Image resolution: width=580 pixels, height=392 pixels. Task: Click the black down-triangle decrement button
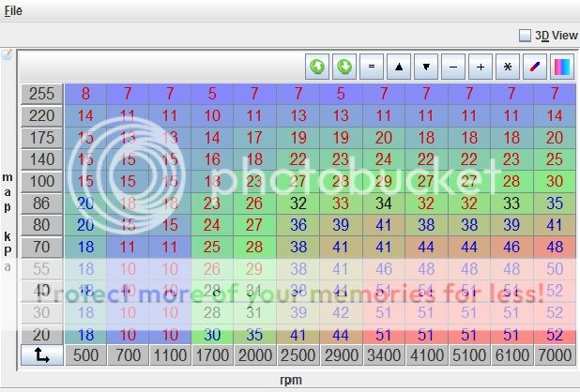(426, 67)
